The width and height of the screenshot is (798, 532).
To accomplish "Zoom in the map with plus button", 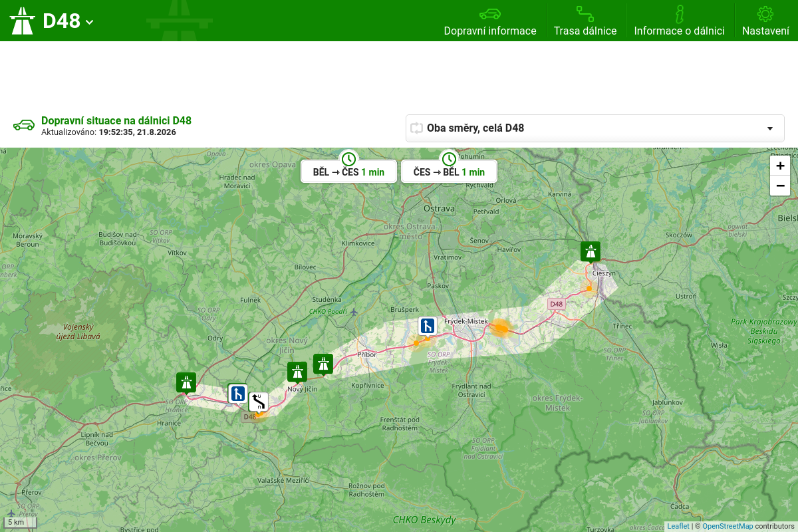I will click(780, 166).
